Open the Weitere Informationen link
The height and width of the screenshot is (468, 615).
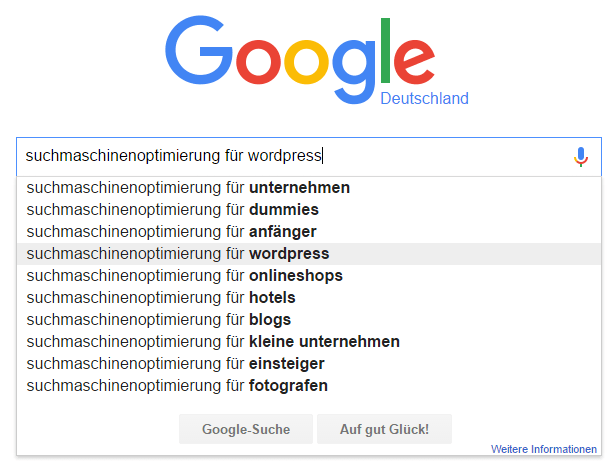[544, 449]
